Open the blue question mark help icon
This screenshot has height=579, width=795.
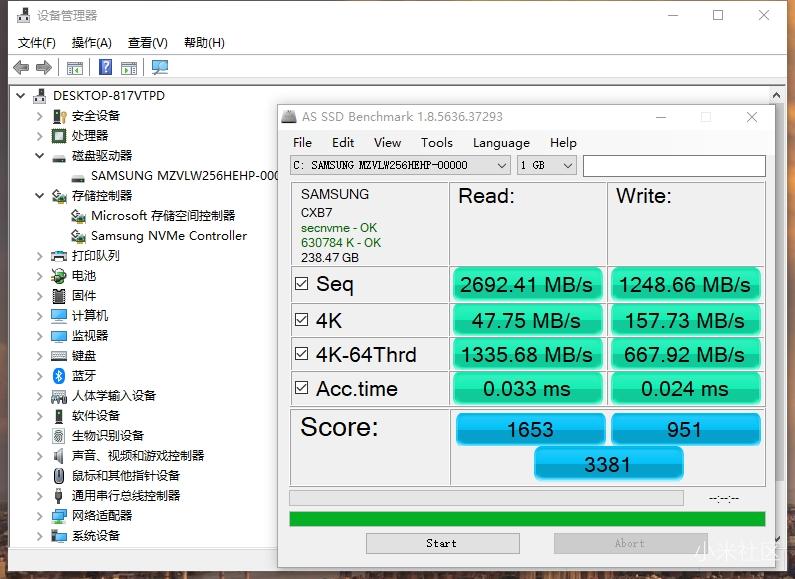[x=105, y=67]
